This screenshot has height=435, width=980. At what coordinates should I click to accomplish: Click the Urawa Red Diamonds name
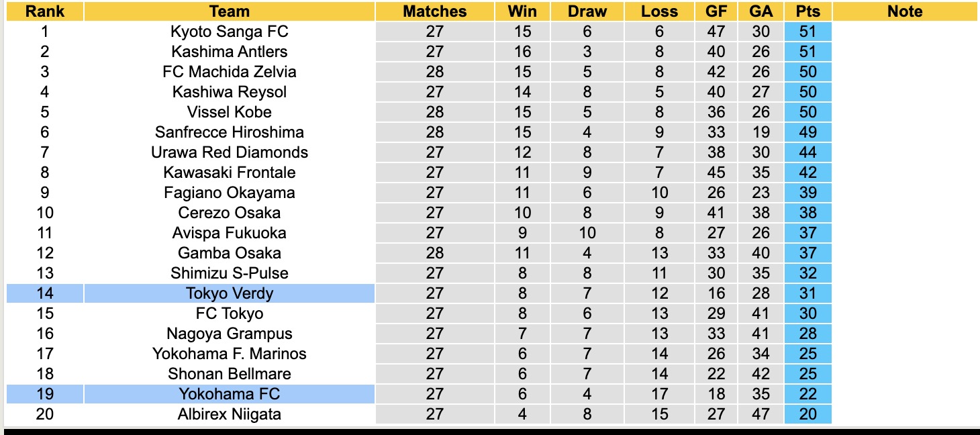pos(229,152)
